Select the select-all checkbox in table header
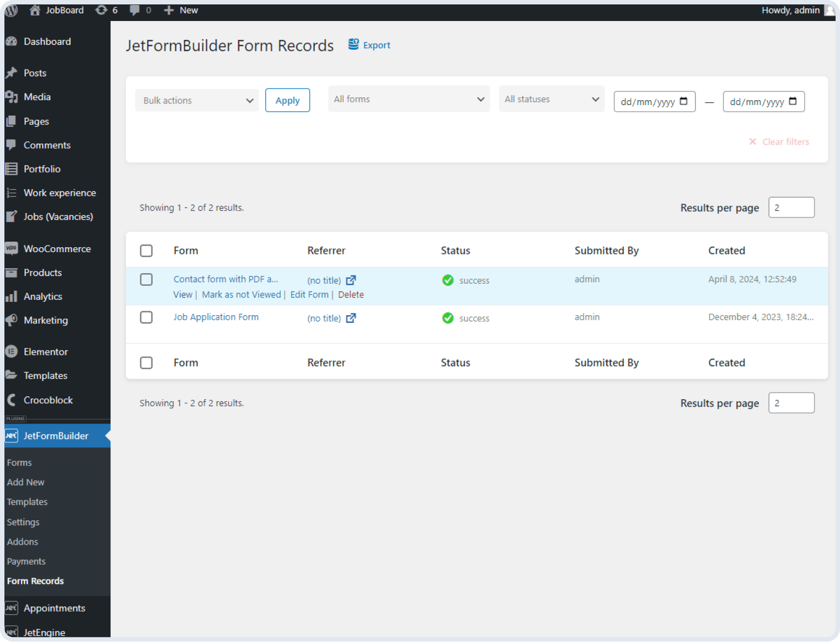Image resolution: width=840 pixels, height=642 pixels. [146, 250]
